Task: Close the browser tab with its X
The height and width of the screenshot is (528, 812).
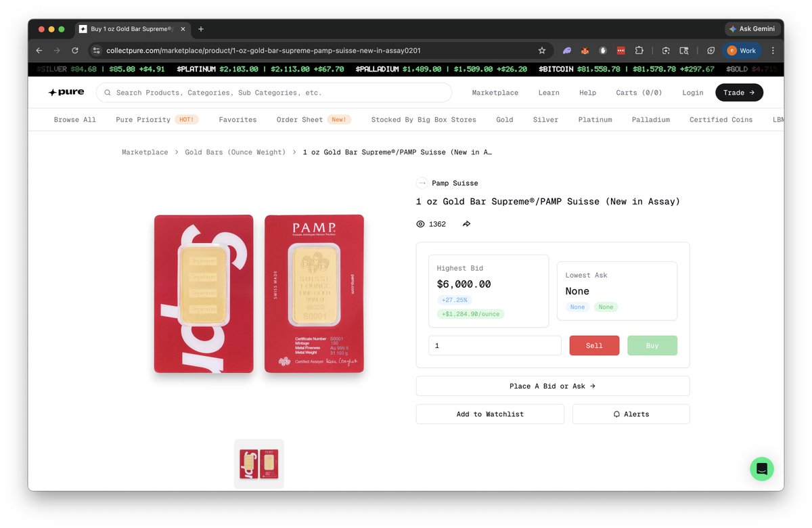Action: click(x=183, y=29)
